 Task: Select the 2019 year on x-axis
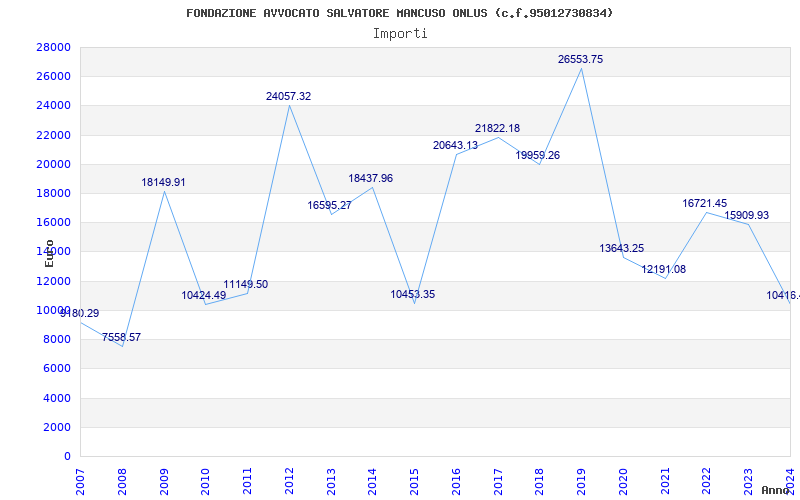pyautogui.click(x=581, y=482)
